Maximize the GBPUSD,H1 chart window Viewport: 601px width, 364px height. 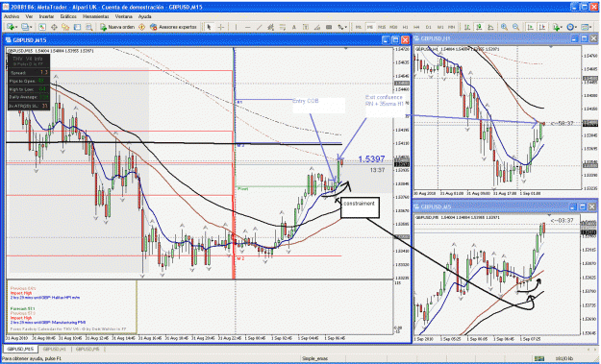point(584,38)
